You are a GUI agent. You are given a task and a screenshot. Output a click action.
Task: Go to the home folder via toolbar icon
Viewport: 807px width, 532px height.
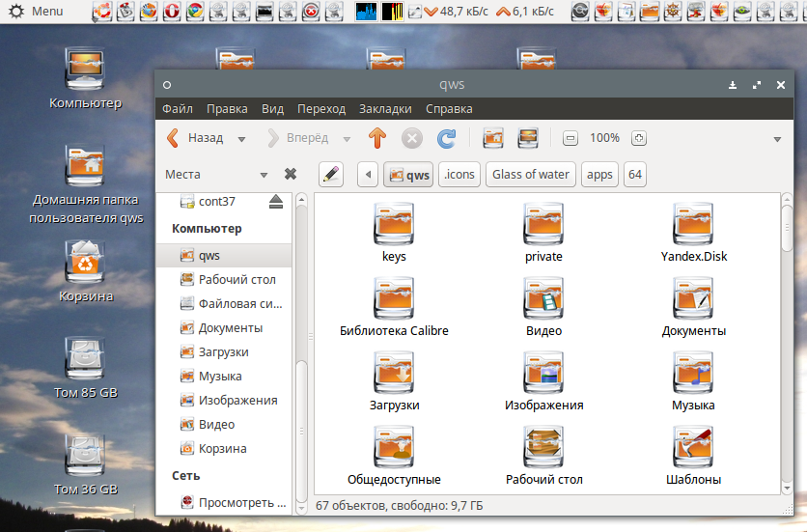(493, 138)
